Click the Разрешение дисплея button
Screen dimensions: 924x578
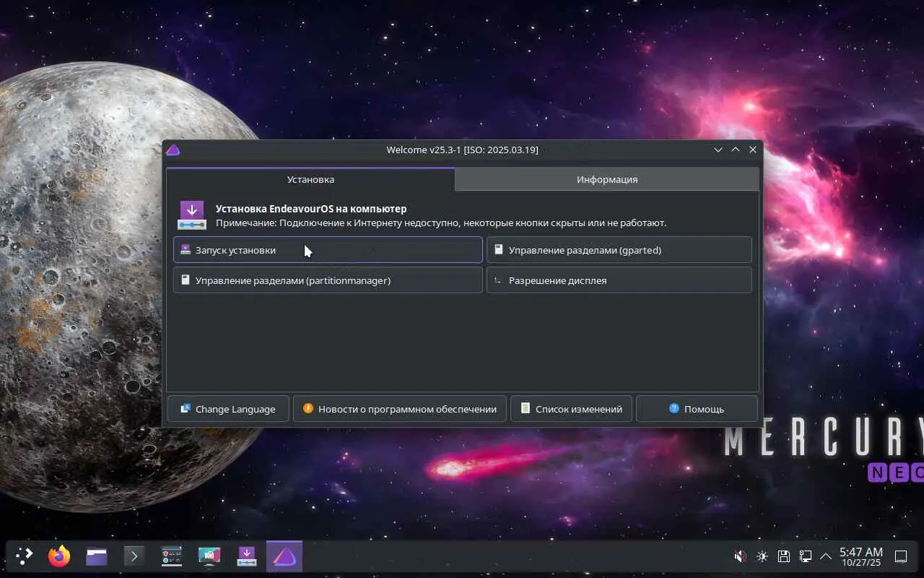coord(619,280)
